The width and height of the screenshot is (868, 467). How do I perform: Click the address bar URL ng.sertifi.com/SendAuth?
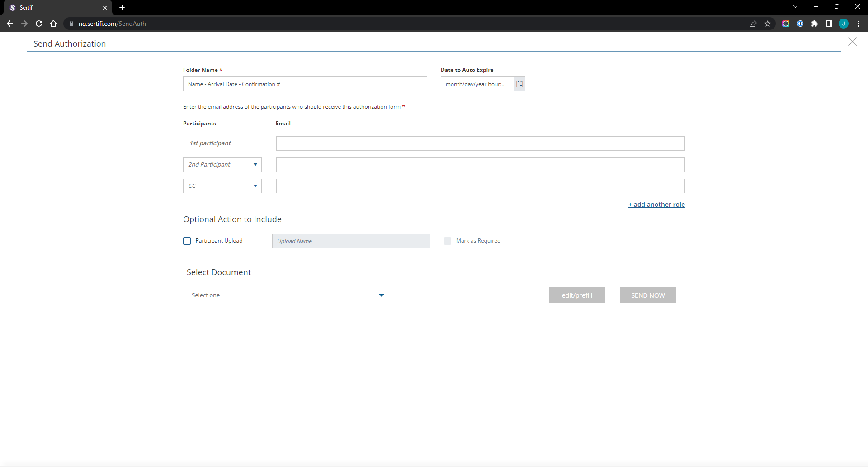112,24
